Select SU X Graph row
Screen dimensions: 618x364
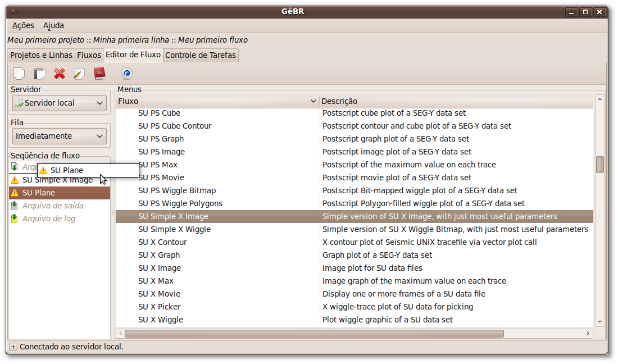coord(355,255)
